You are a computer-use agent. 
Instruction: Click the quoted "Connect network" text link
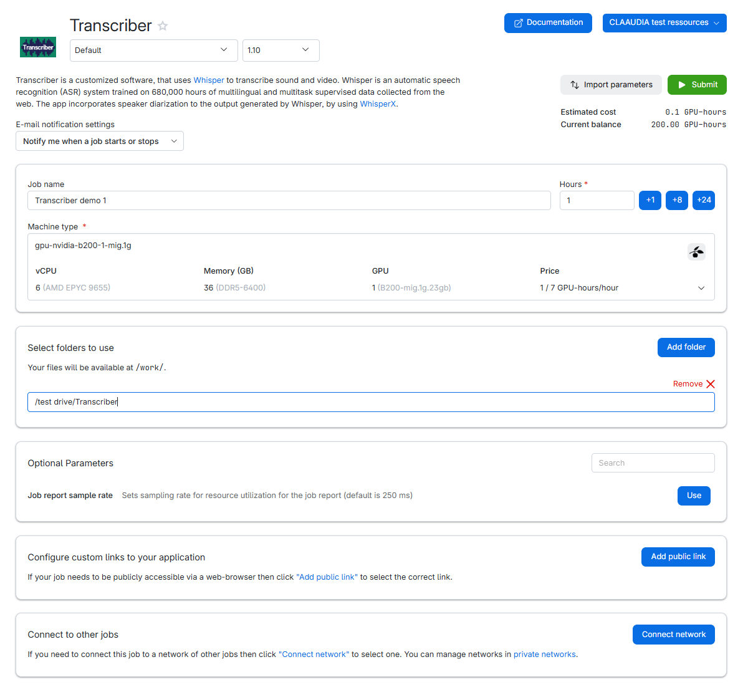coord(314,654)
